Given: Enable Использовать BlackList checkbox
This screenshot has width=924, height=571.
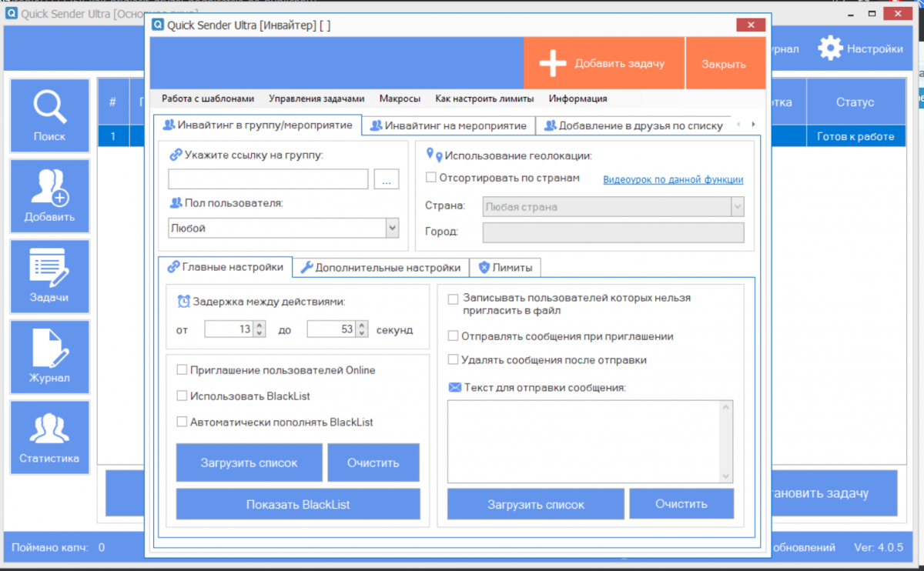Looking at the screenshot, I should [182, 396].
